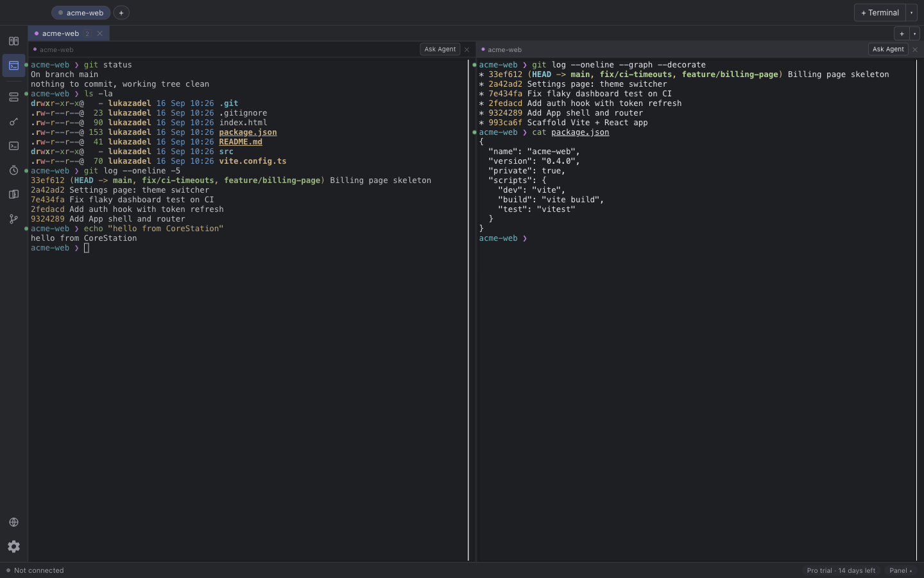Viewport: 924px width, 578px height.
Task: Open the command prompt sidebar icon
Action: 13,146
